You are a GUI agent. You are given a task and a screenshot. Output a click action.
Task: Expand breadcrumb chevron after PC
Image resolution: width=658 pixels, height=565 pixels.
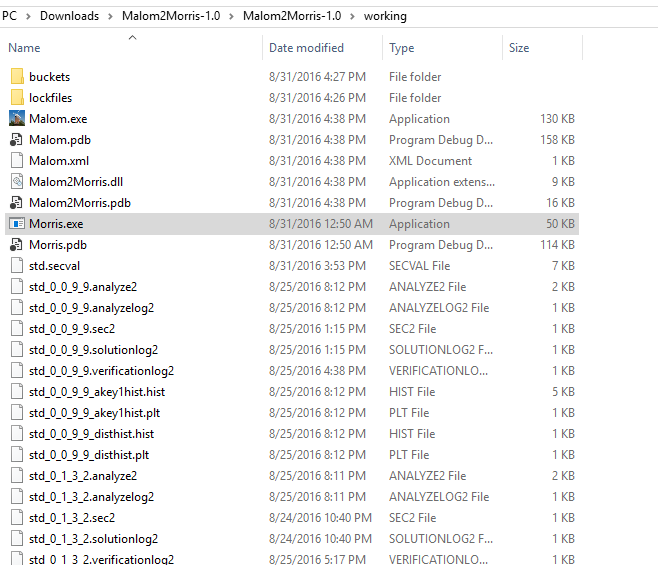point(26,16)
